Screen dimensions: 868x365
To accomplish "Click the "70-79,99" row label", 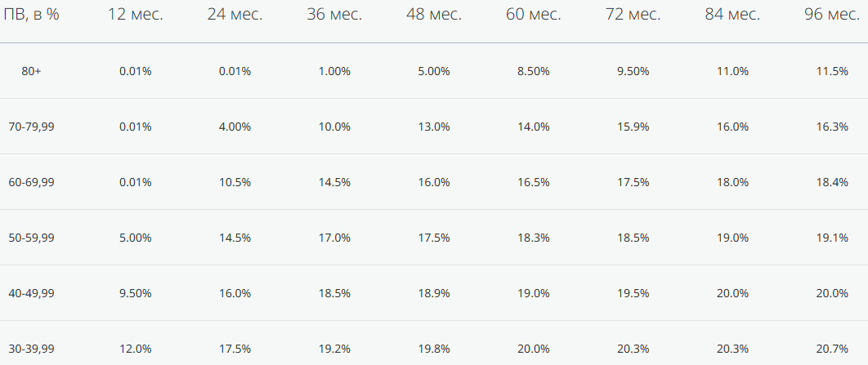I will point(31,127).
